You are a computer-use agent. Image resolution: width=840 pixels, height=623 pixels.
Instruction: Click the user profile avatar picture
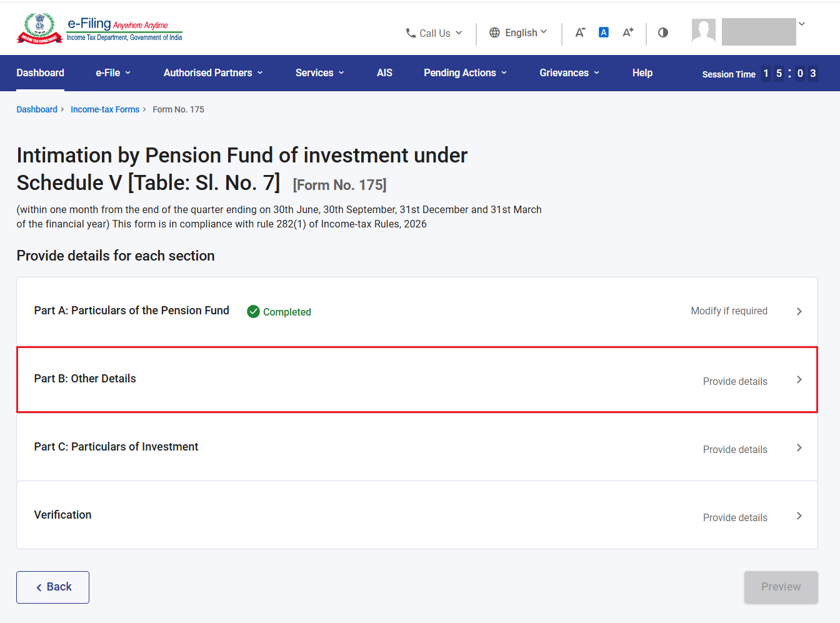[704, 31]
